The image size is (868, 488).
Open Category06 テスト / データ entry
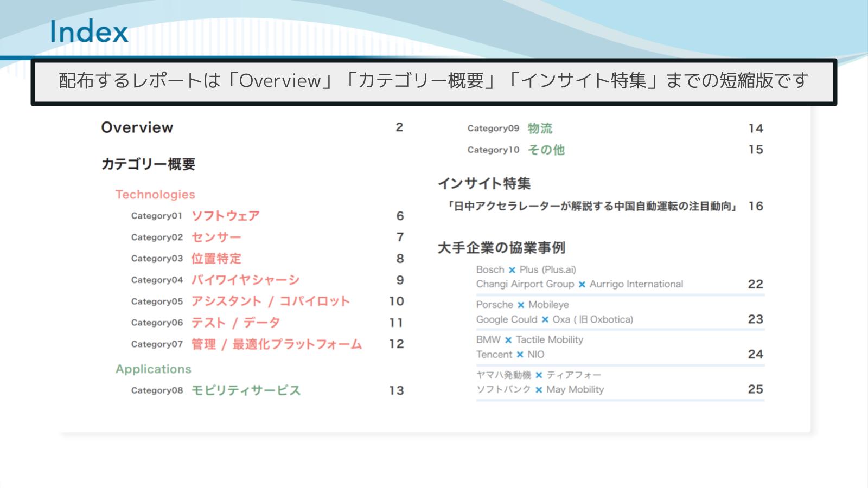(x=267, y=323)
